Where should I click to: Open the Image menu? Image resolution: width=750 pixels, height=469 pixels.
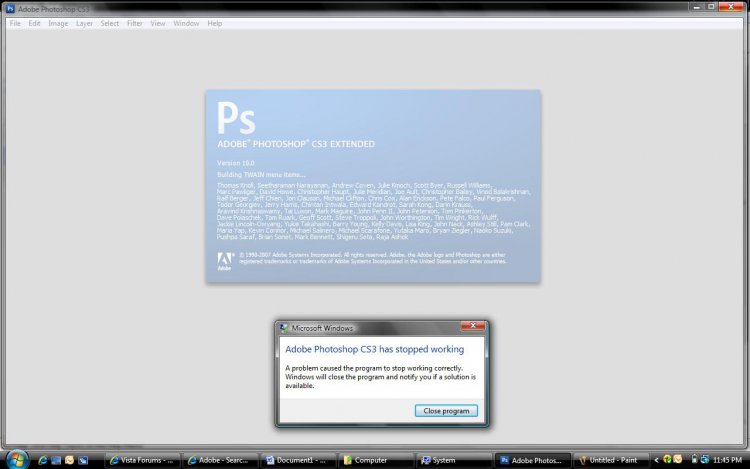58,23
